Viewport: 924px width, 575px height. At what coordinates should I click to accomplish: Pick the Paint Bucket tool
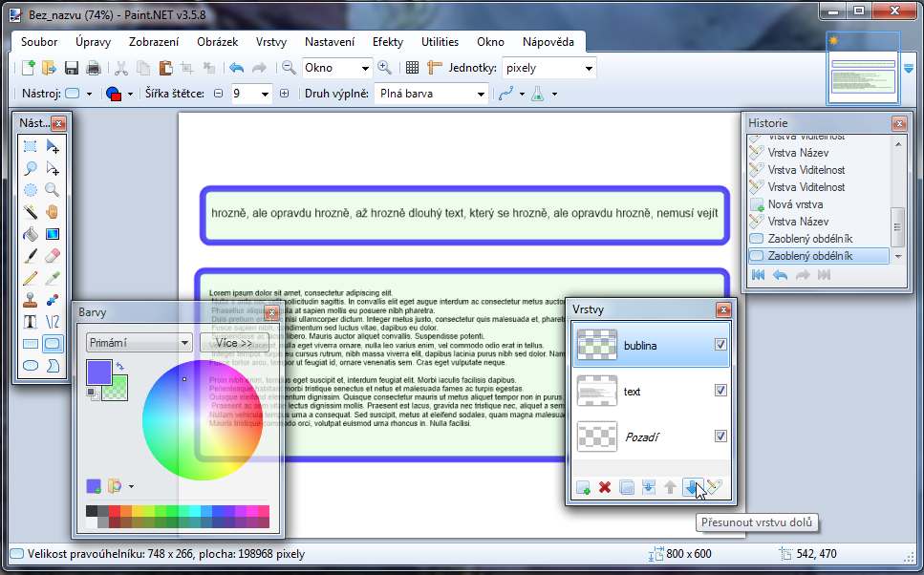pos(31,234)
